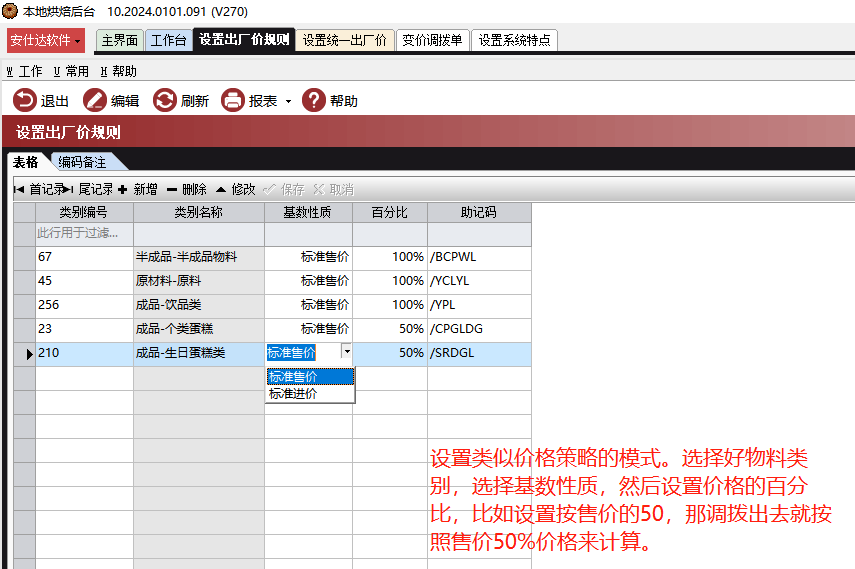Switch to the 主界面 tab

[x=119, y=40]
